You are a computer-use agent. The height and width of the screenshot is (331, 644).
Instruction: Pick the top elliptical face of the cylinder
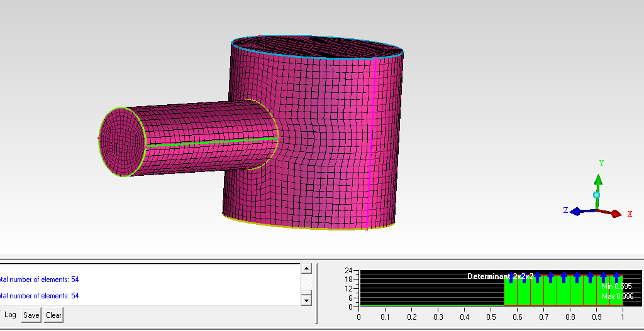[318, 47]
